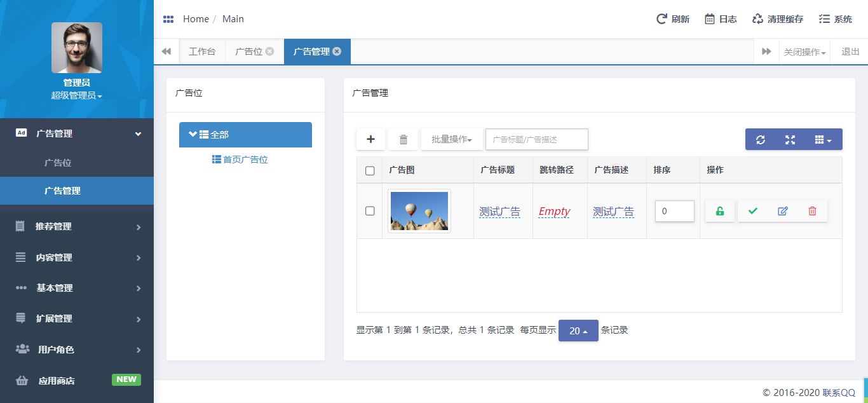Click the green unlock icon in the row
This screenshot has width=868, height=403.
coord(719,211)
